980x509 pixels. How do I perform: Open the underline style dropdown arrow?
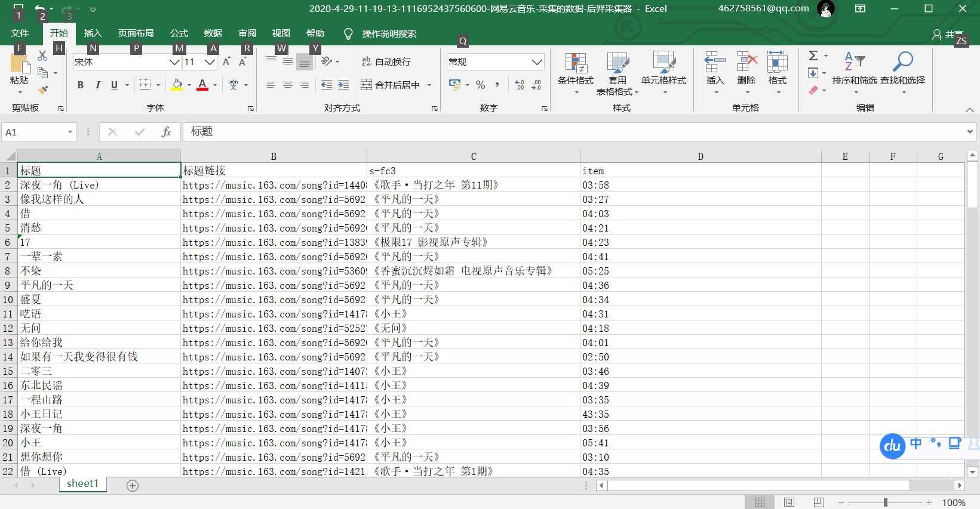tap(127, 85)
